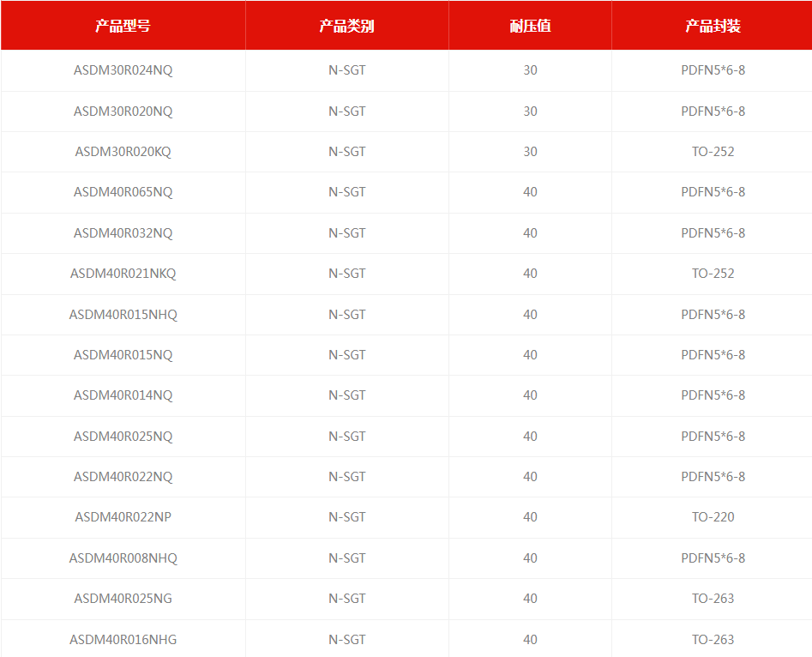
Task: Select the ASDM30R020NQ model link
Action: pyautogui.click(x=123, y=112)
